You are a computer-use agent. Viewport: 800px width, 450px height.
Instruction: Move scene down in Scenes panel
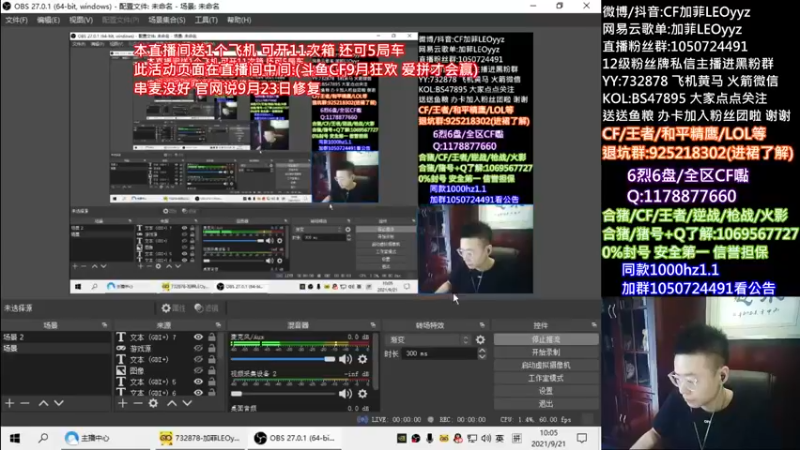59,403
